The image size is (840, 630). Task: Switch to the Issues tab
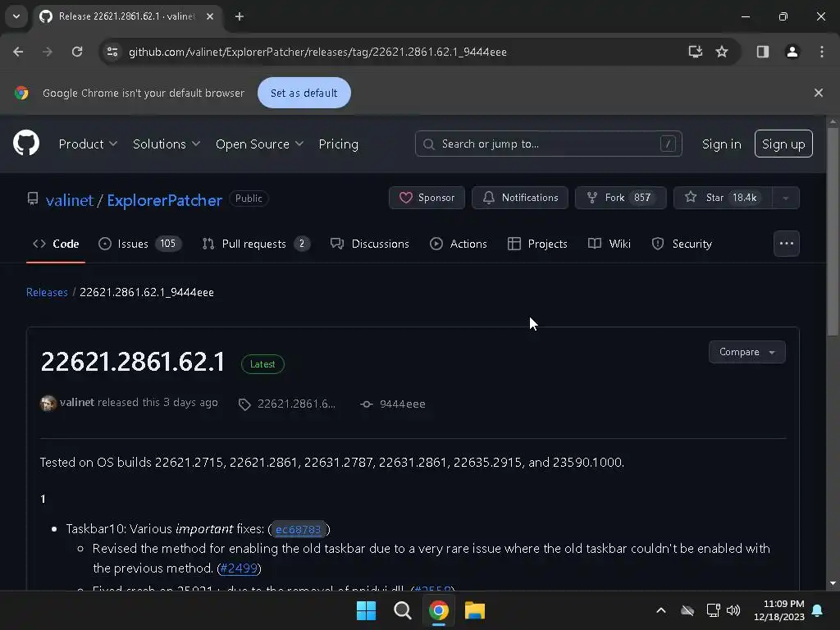click(139, 244)
